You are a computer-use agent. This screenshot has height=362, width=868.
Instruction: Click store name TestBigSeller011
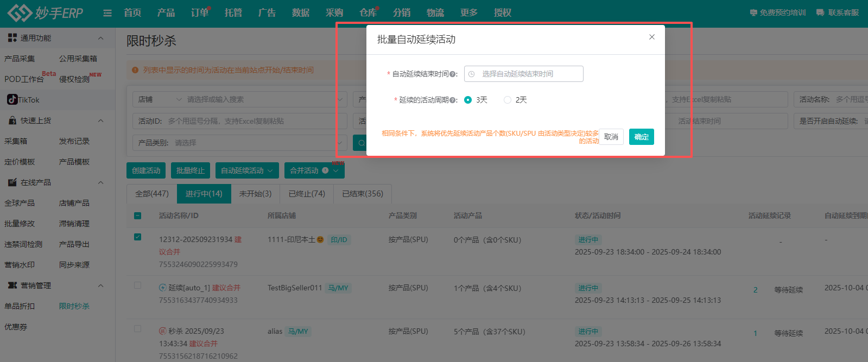tap(295, 288)
